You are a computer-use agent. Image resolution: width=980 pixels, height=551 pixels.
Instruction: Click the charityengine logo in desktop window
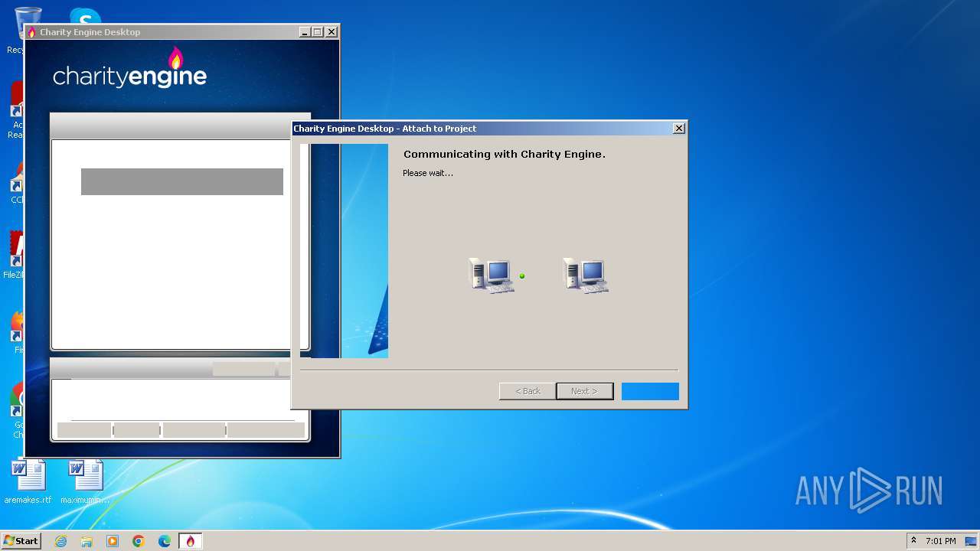pyautogui.click(x=130, y=67)
